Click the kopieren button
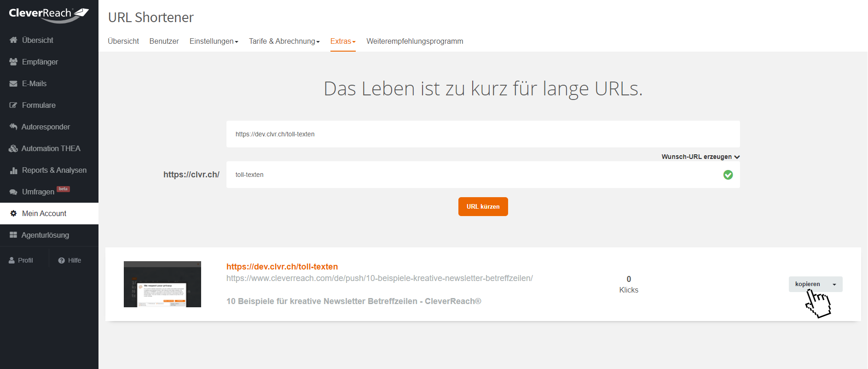This screenshot has width=868, height=369. click(x=808, y=284)
